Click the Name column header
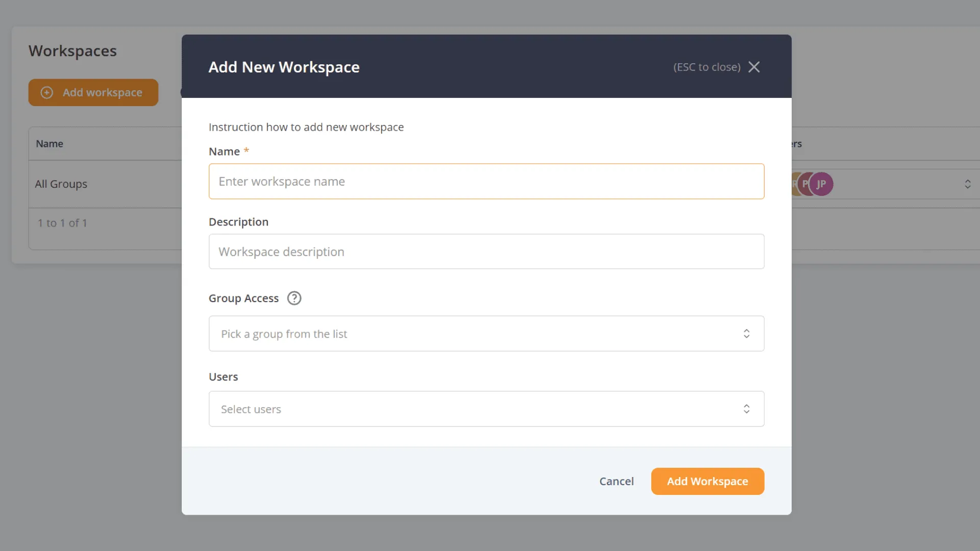The height and width of the screenshot is (551, 980). tap(50, 143)
